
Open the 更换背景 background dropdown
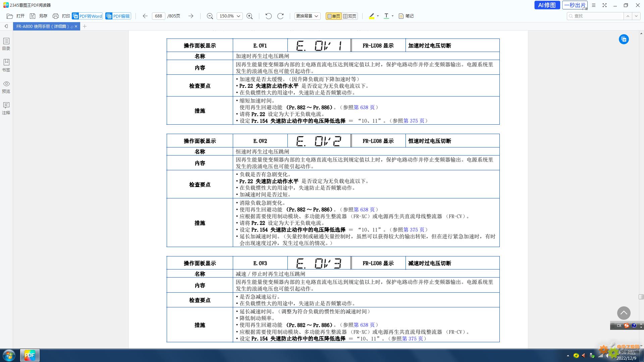tap(307, 16)
